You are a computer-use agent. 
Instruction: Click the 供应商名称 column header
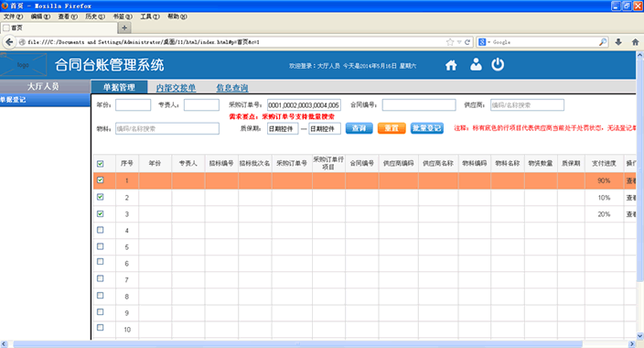438,163
